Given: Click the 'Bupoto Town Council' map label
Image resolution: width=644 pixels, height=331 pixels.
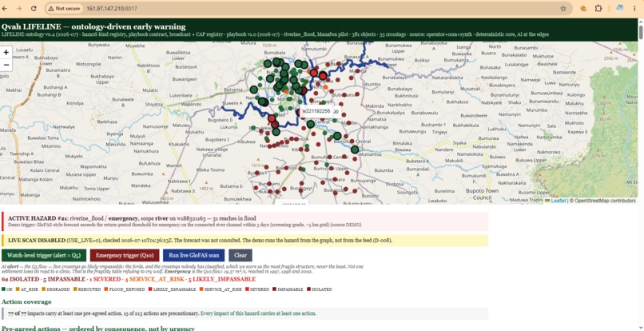Looking at the screenshot, I should coord(482,194).
